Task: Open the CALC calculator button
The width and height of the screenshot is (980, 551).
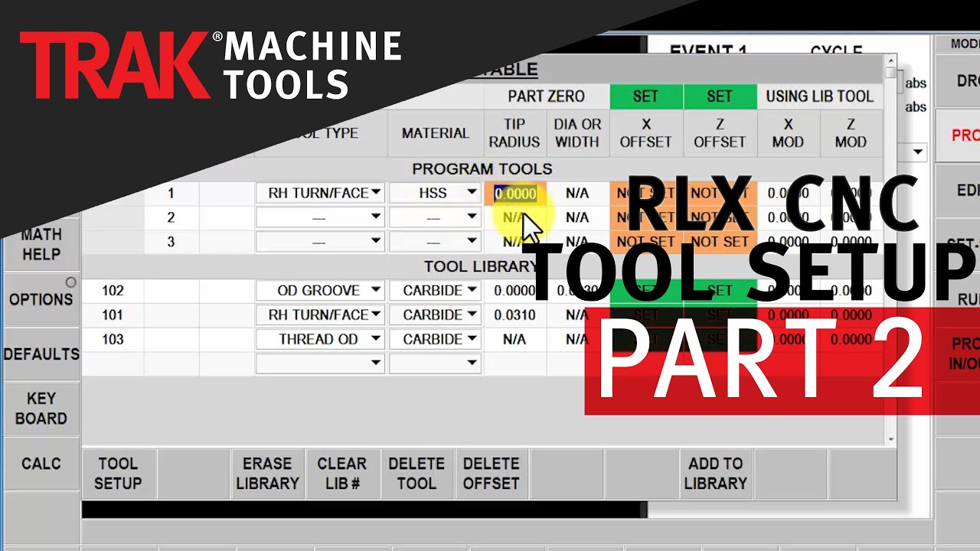Action: pos(41,464)
